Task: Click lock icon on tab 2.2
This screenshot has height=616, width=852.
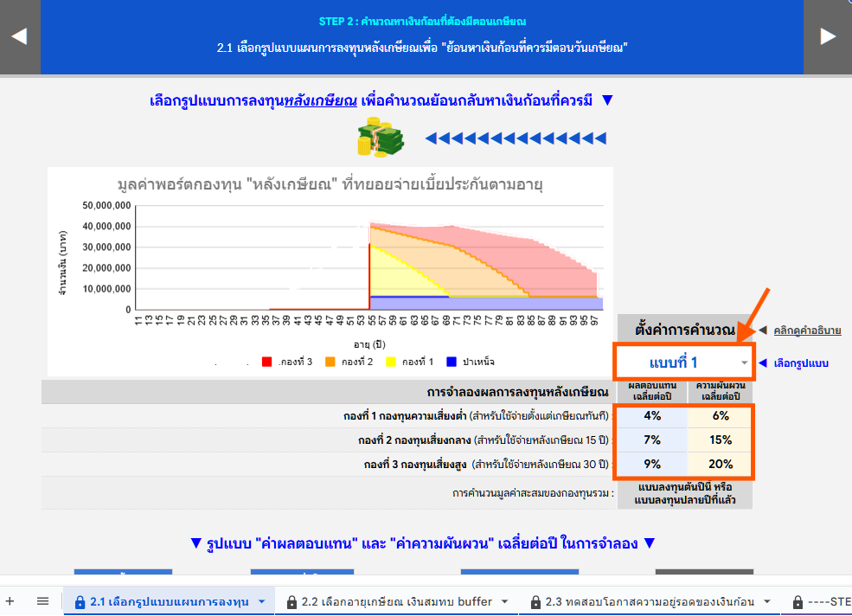Action: coord(291,602)
